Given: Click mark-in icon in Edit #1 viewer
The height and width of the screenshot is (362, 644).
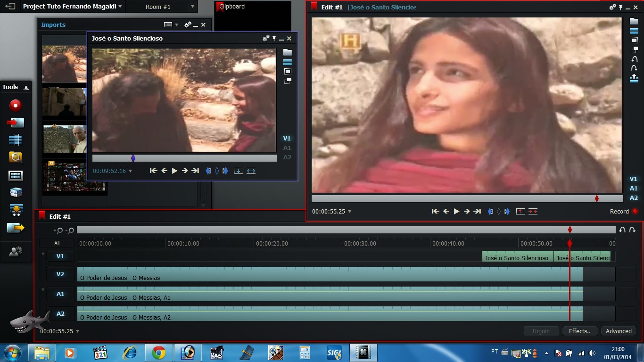Looking at the screenshot, I should 490,211.
